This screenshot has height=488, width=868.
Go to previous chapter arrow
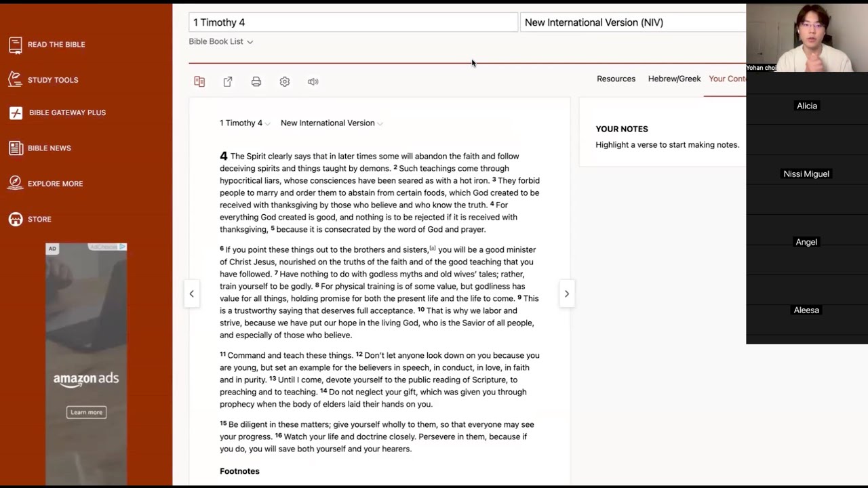click(191, 293)
